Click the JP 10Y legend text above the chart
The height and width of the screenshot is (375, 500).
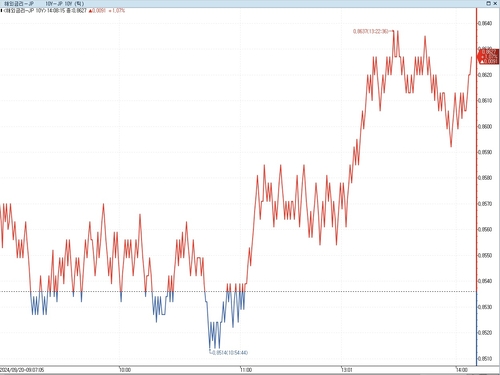pos(24,11)
